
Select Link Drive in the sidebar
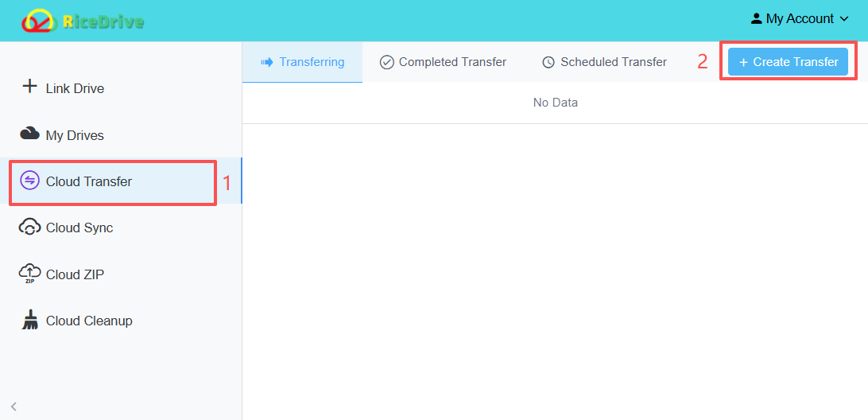121,88
